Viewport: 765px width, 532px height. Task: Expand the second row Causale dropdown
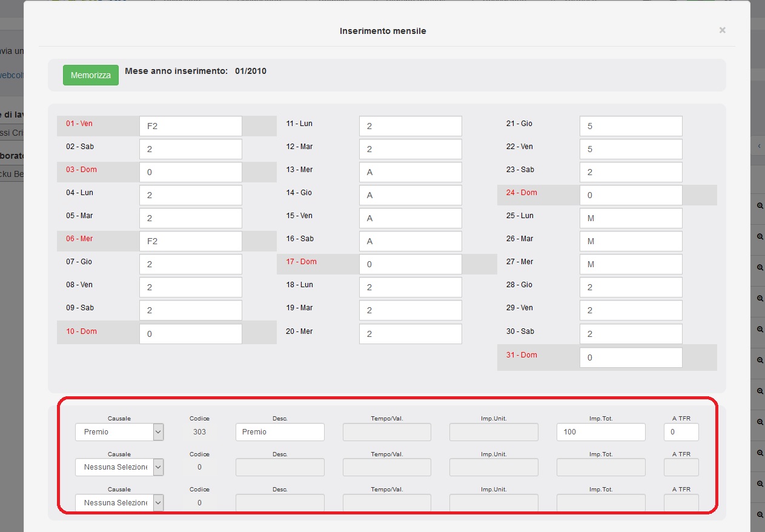119,467
